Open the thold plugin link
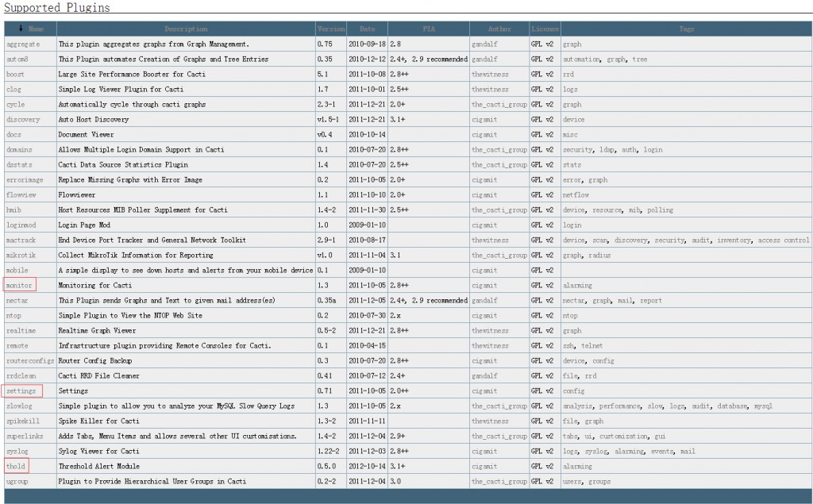813x504 pixels. 16,466
